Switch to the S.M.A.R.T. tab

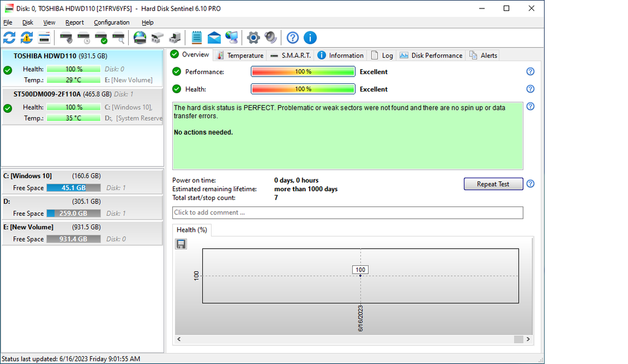[291, 56]
